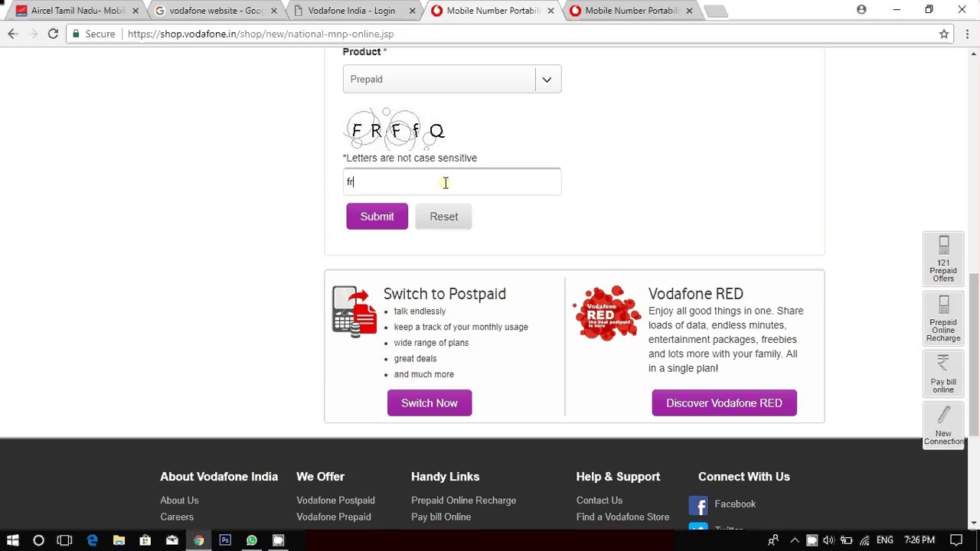Click the 'Switch to Postpaid' heading

point(445,294)
